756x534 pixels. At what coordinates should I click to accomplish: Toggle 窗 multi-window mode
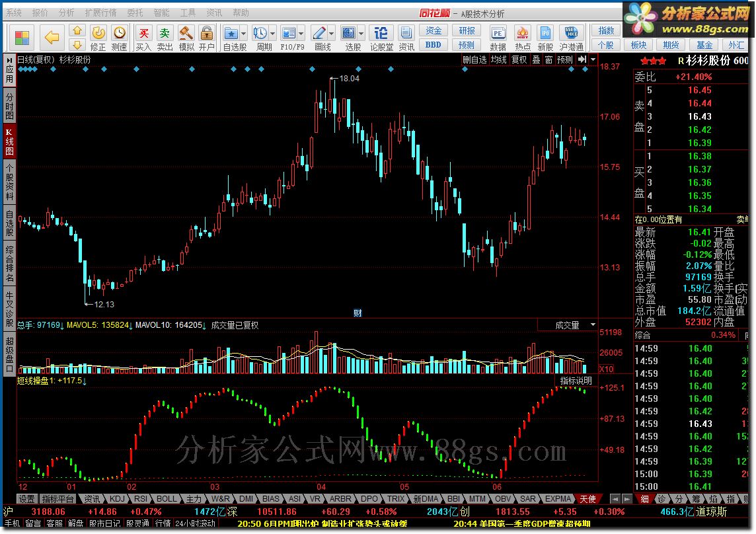(x=548, y=60)
